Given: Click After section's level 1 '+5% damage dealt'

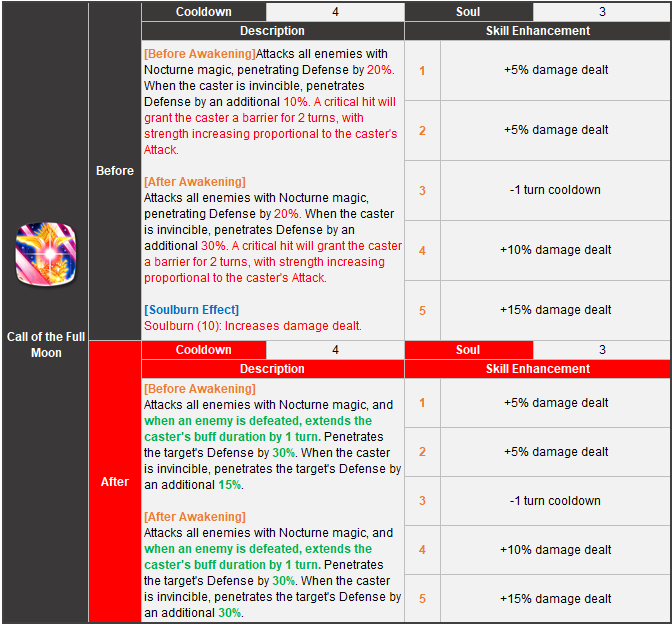Looking at the screenshot, I should (556, 403).
